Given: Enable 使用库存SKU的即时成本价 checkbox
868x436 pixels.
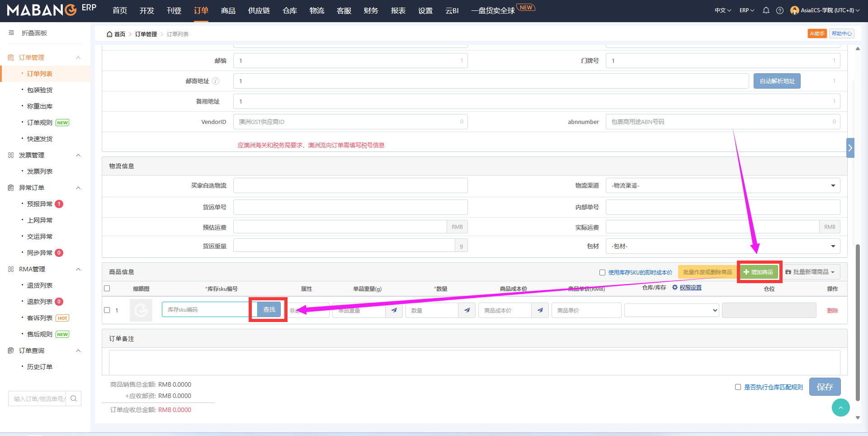Looking at the screenshot, I should pos(602,272).
